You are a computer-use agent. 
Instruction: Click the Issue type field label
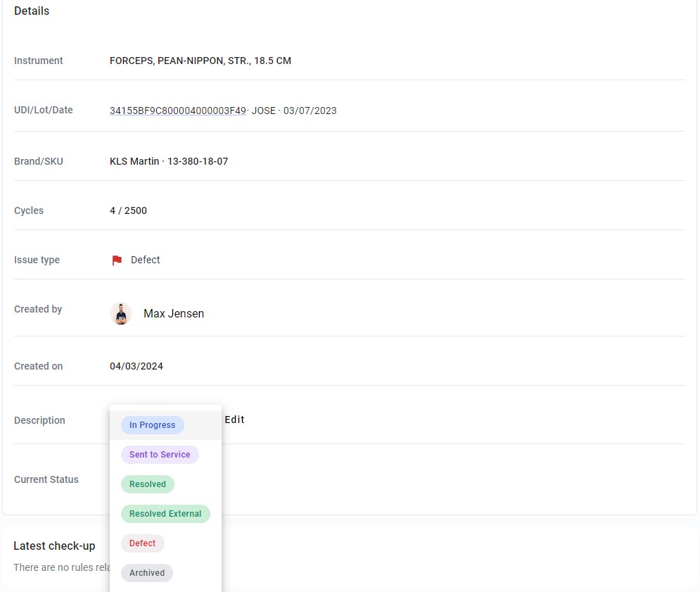(37, 260)
